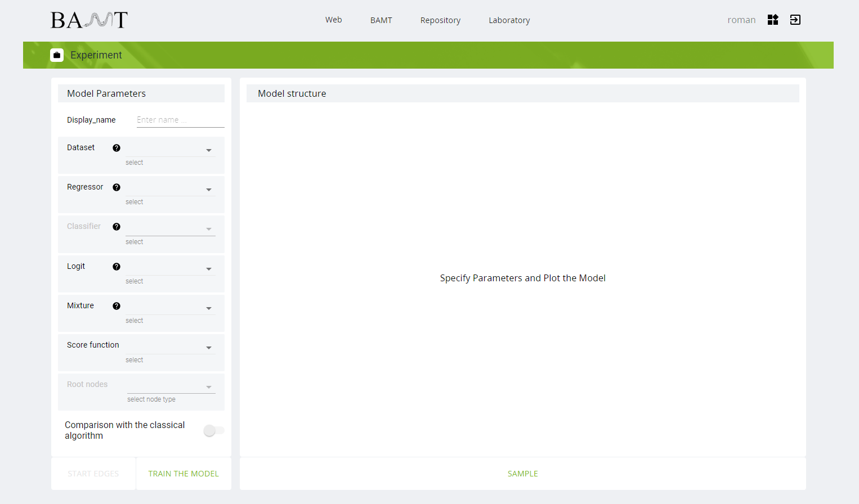This screenshot has width=859, height=504.
Task: Click the 'select node type' hint text
Action: pos(151,399)
